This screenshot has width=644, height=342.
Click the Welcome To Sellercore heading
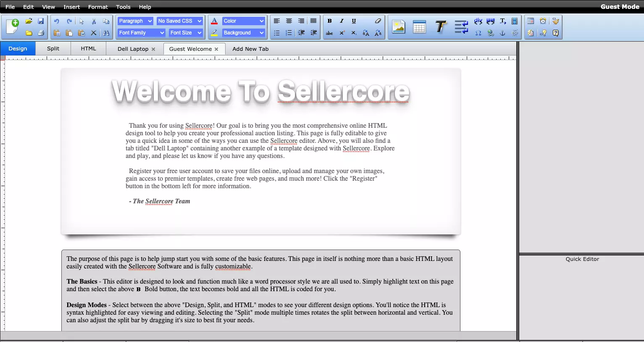tap(260, 91)
